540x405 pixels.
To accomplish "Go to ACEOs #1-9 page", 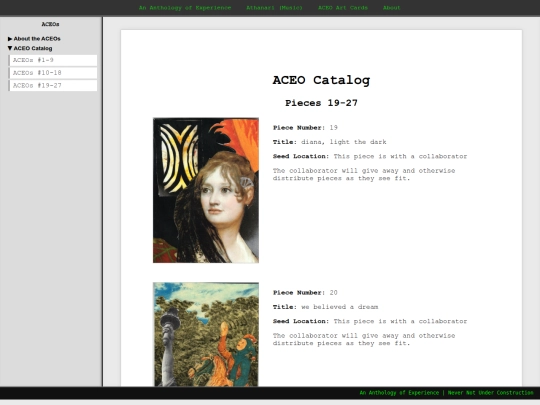I will [53, 60].
